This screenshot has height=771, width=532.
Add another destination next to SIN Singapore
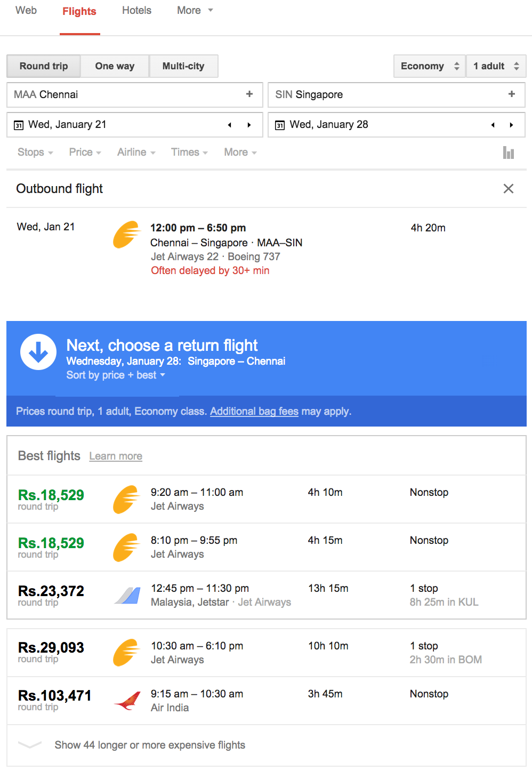(x=511, y=94)
